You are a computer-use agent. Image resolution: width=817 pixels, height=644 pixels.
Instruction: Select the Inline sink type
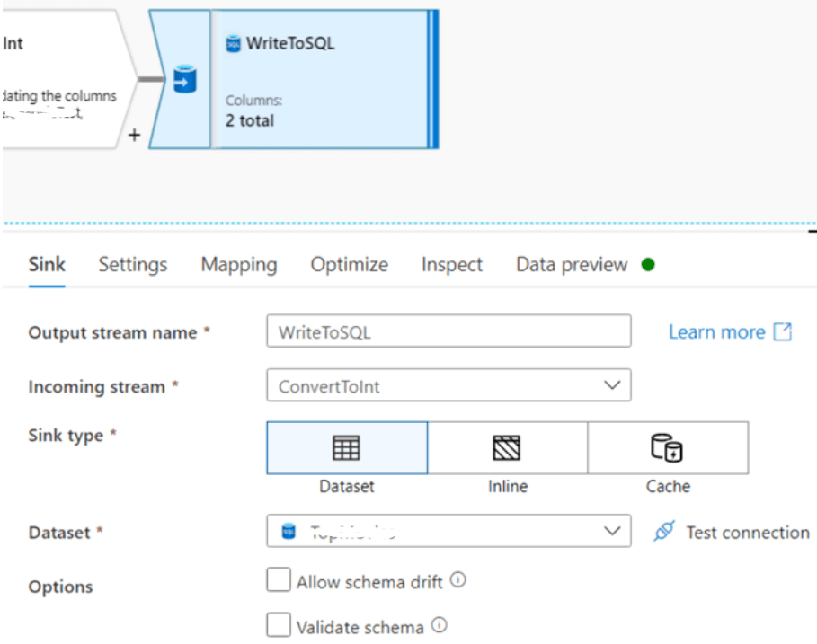coord(507,447)
